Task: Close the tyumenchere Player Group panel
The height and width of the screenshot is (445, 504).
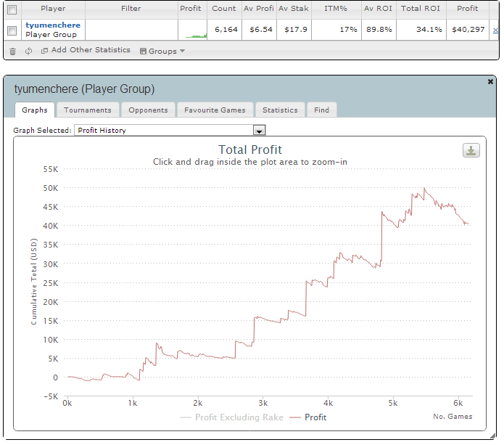Action: [490, 82]
